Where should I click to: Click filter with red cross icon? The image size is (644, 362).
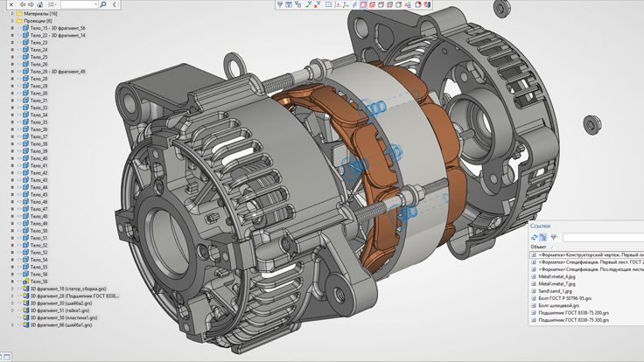tap(318, 4)
